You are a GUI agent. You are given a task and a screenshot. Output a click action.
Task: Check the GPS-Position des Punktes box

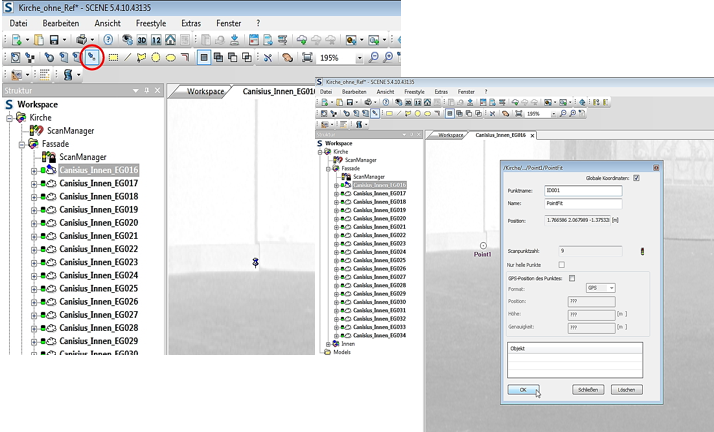coord(572,278)
